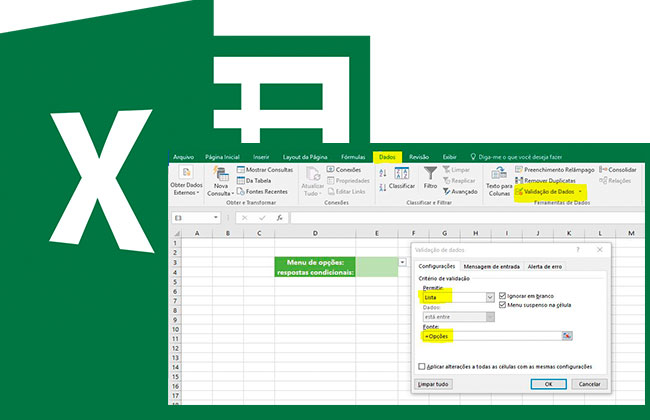Open the Classificar sort dialog
The width and height of the screenshot is (650, 420).
[x=402, y=178]
